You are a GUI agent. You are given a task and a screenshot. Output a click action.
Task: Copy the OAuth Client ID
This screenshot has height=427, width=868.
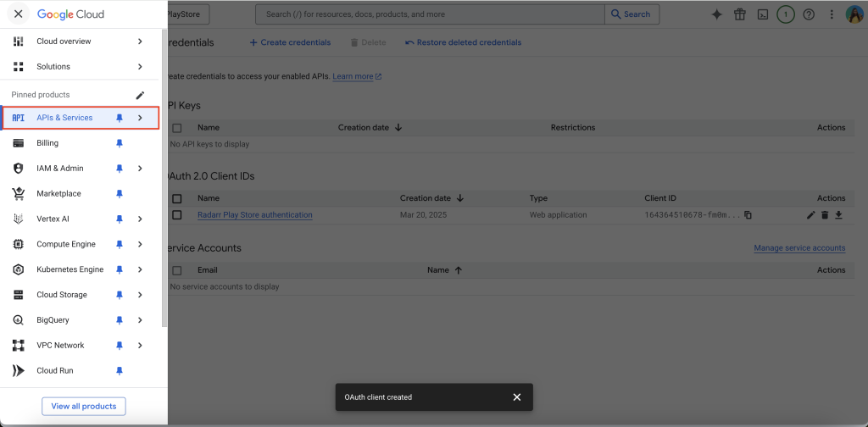coord(748,215)
